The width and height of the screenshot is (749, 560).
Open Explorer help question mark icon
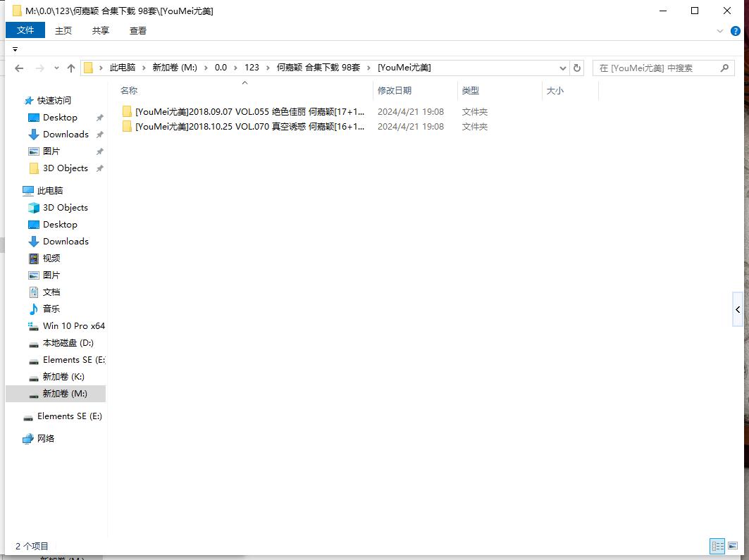pyautogui.click(x=736, y=31)
